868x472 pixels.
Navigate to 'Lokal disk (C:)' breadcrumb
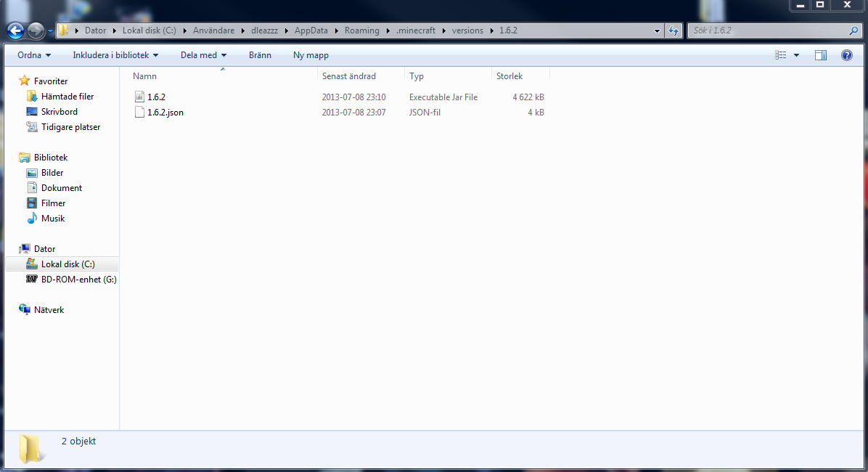(149, 30)
